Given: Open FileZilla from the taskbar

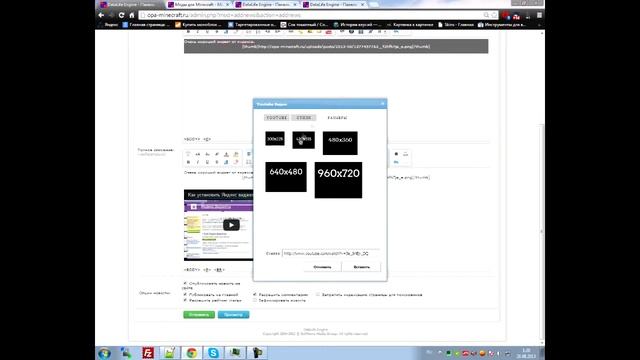Looking at the screenshot, I should click(x=148, y=353).
